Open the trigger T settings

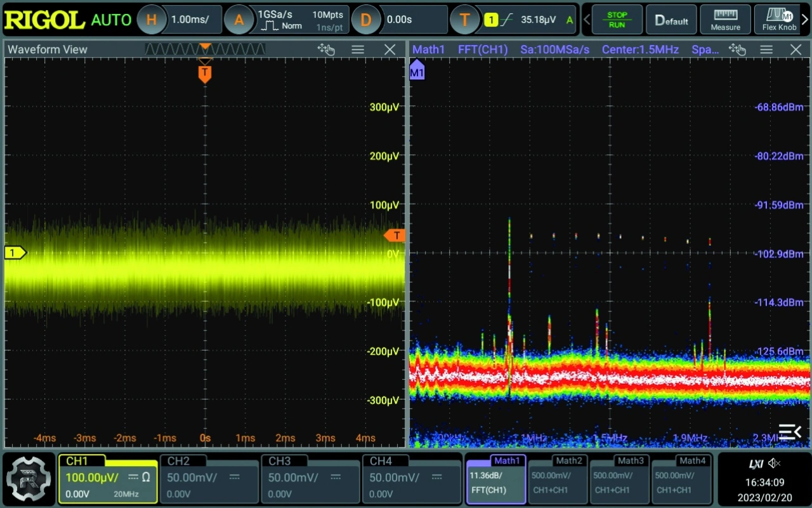click(464, 20)
